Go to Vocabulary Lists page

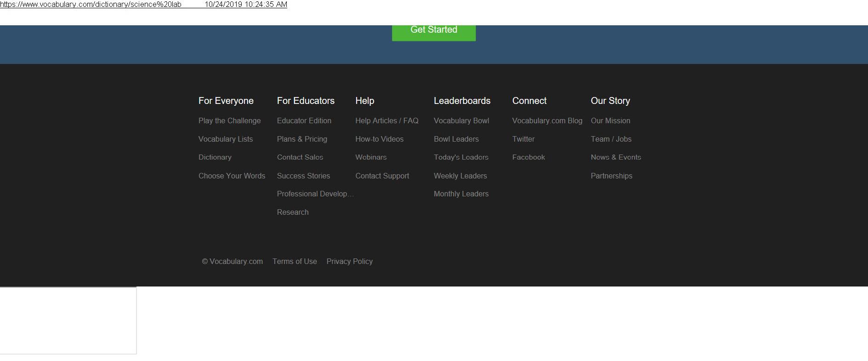225,139
